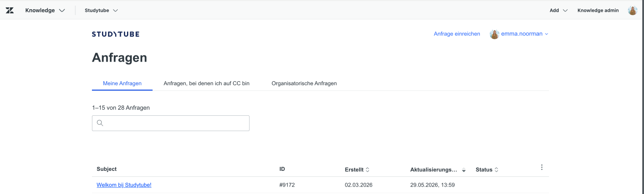Viewport: 644px width, 194px height.
Task: Open the Anfrage einreichen link
Action: [457, 34]
